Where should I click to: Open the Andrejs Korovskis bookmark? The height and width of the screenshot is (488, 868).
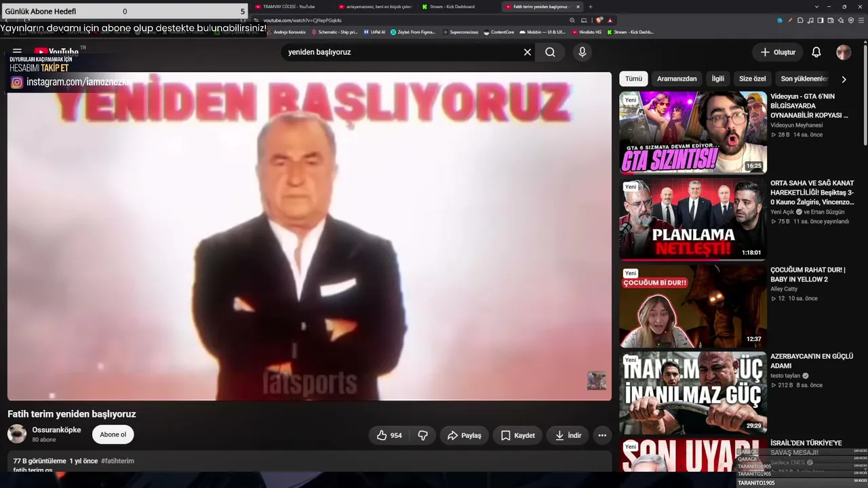[285, 32]
